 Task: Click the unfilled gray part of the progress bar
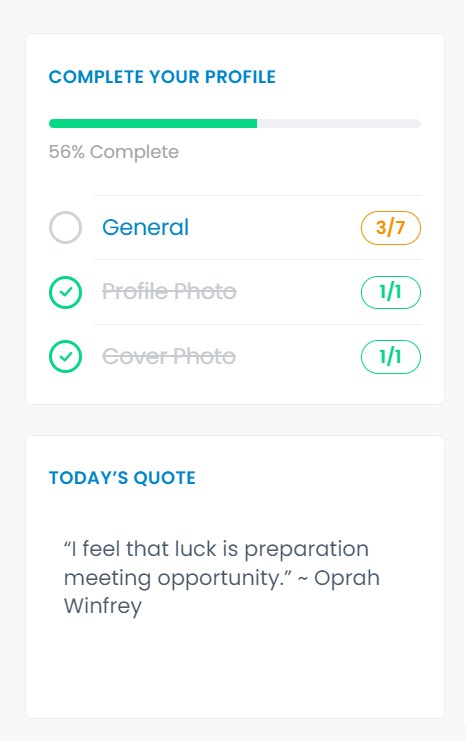339,123
